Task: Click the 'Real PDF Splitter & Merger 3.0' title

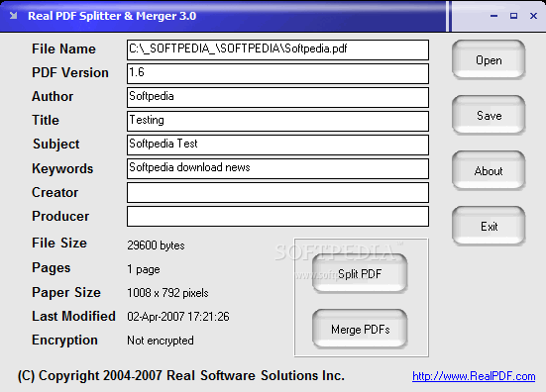Action: pos(112,16)
